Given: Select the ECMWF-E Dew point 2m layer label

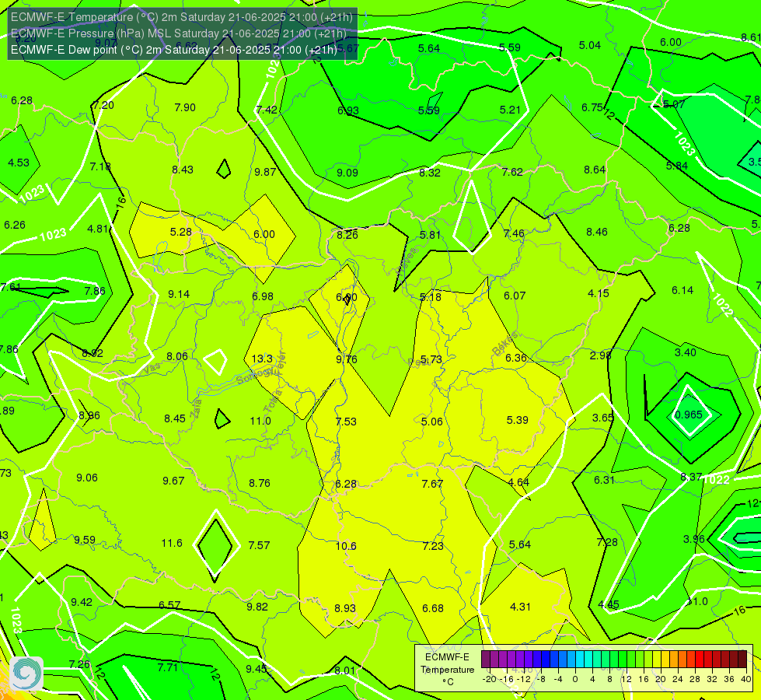Looking at the screenshot, I should [x=174, y=50].
